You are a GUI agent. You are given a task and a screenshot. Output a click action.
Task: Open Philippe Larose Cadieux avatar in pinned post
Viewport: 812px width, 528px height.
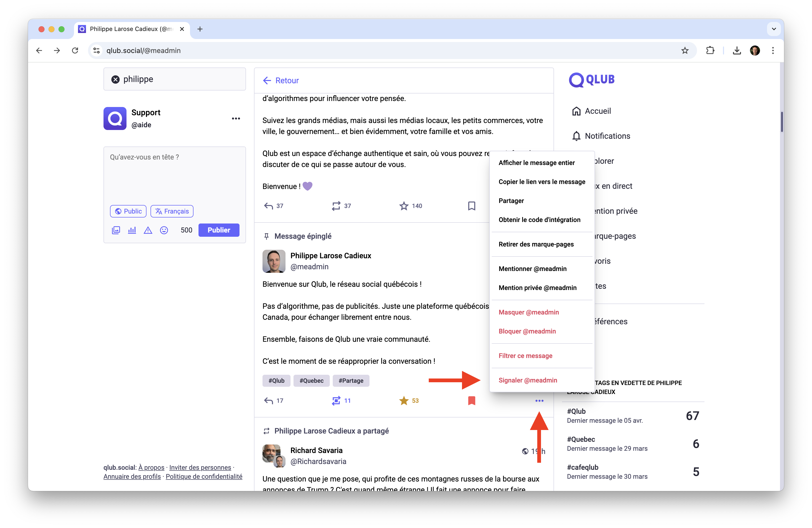pos(273,261)
